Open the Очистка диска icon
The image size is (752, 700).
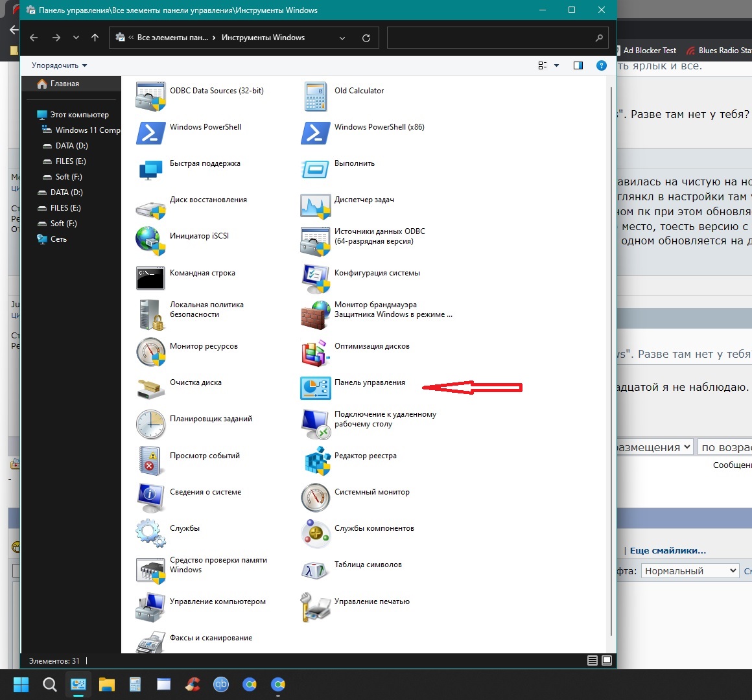[x=150, y=390]
